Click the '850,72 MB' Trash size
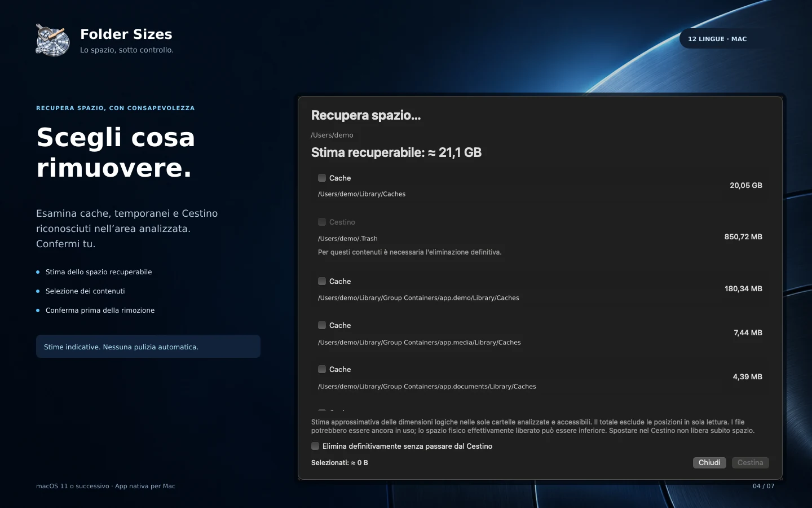Screen dimensions: 812x508 tap(743, 237)
